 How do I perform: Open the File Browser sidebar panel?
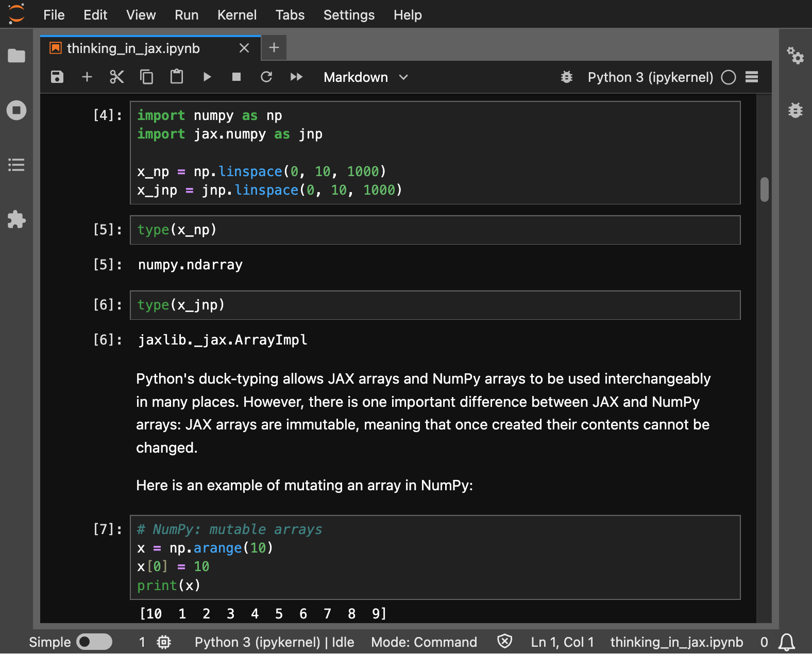(16, 56)
